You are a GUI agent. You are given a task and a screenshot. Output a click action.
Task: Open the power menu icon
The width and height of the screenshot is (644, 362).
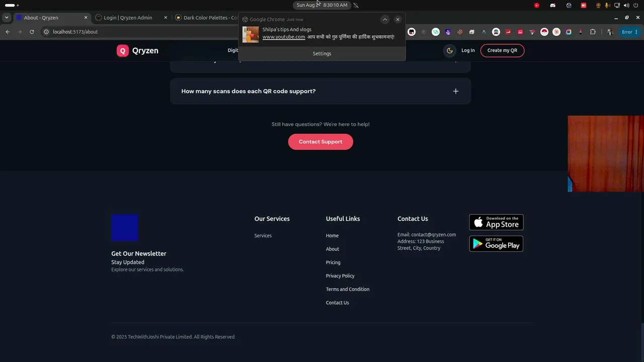[x=635, y=5]
